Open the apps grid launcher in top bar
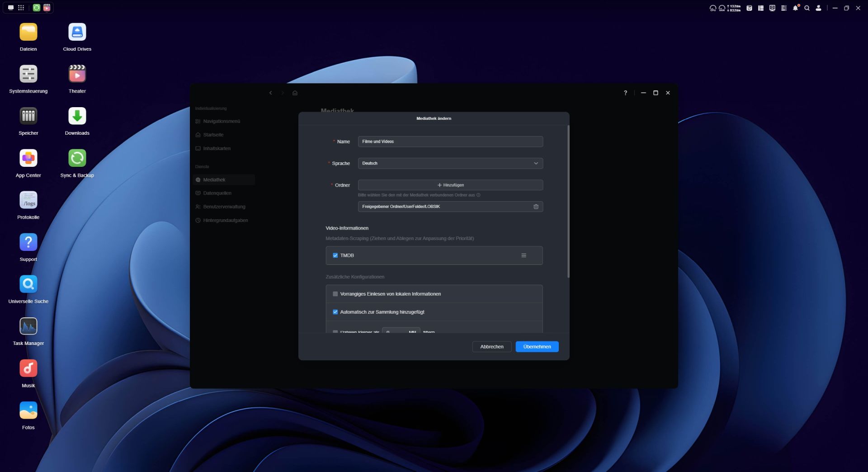Image resolution: width=868 pixels, height=472 pixels. [x=21, y=8]
